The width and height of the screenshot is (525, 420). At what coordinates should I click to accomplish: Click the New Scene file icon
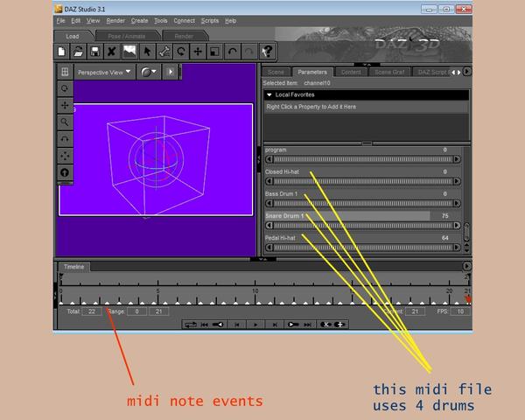[x=61, y=52]
